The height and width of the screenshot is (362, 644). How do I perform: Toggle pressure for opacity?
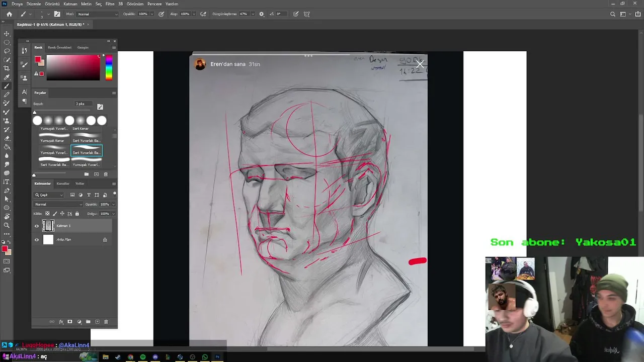[x=161, y=14]
